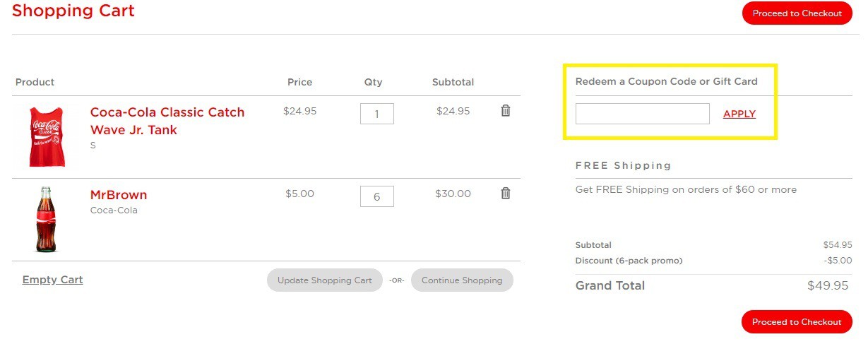868x344 pixels.
Task: Select quantity field for the Jr. Tank
Action: coord(377,114)
